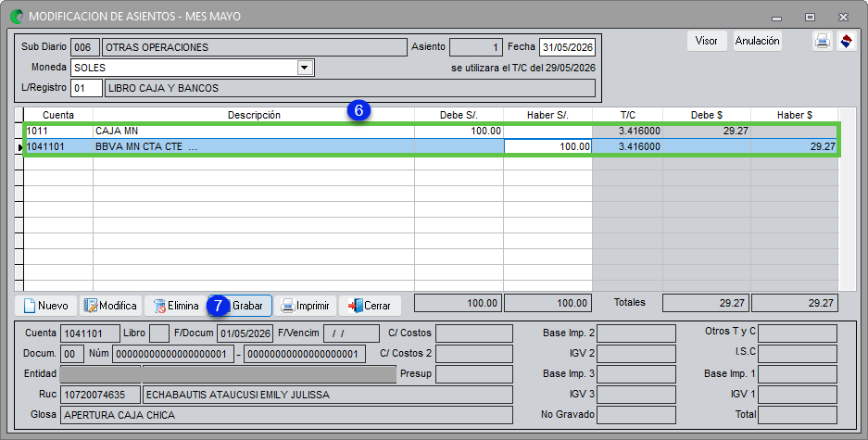Click the Docum. field 00

[x=71, y=354]
